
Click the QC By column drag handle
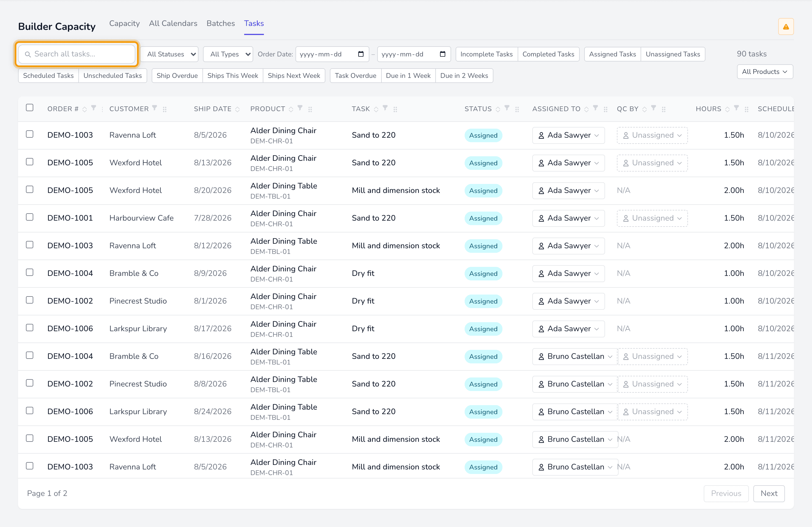664,109
